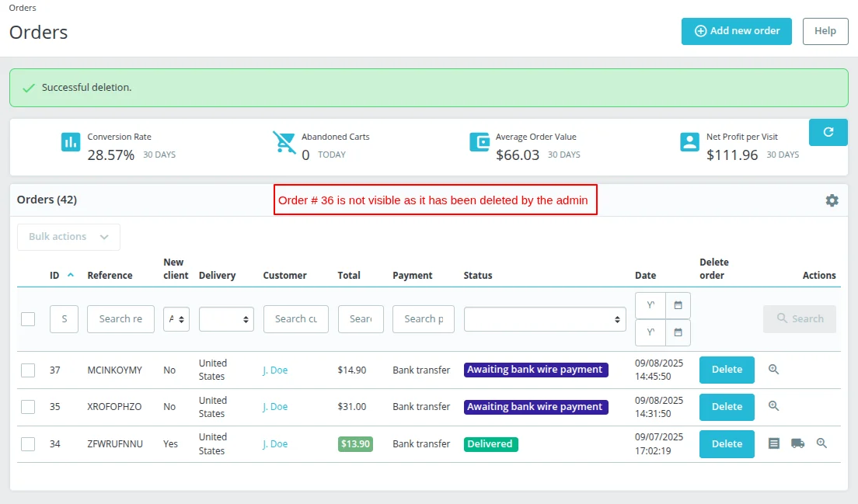Click delivery truck icon for order 34
The height and width of the screenshot is (504, 858).
(797, 443)
